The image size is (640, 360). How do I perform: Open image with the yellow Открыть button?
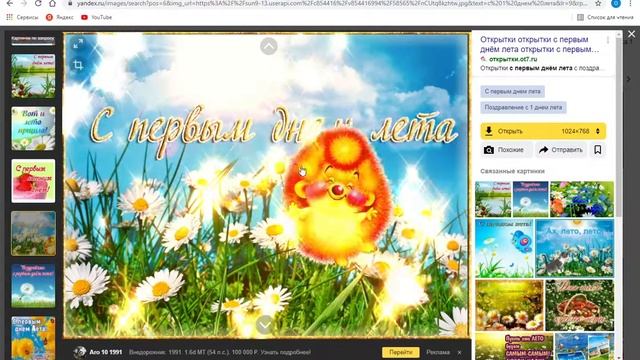click(x=518, y=131)
